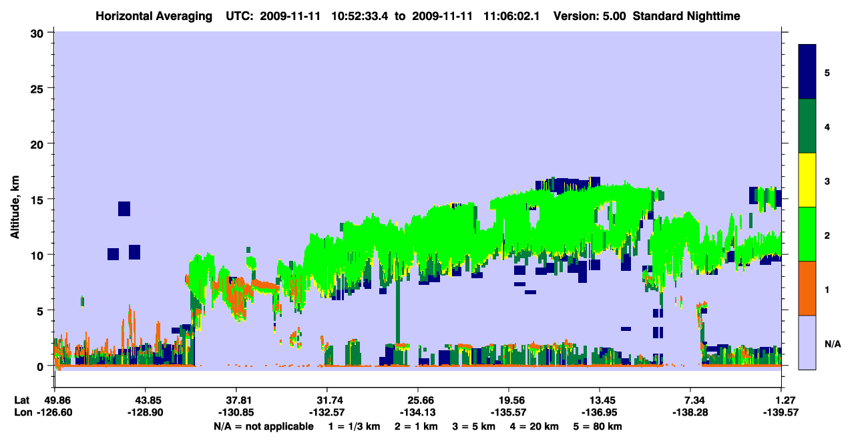The height and width of the screenshot is (445, 868).
Task: Click the longitude -139.57 axis label
Action: coord(781,412)
